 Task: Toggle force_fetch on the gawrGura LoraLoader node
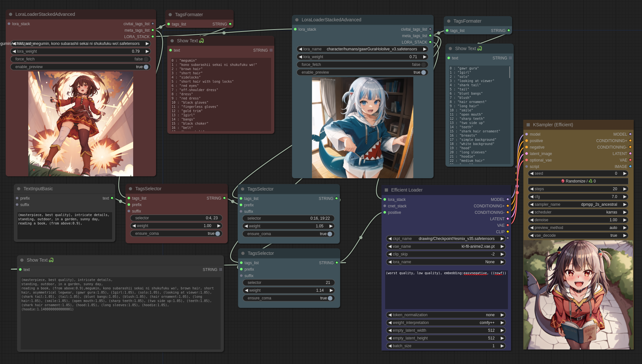[x=423, y=65]
